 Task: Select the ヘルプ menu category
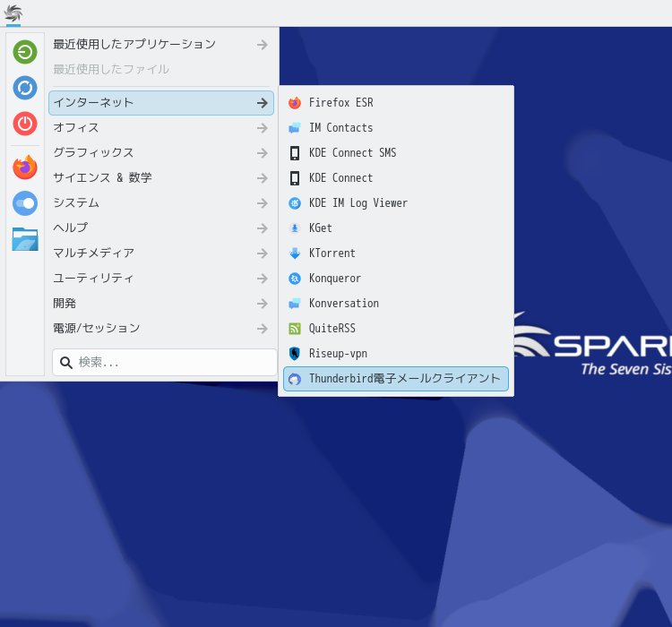161,228
